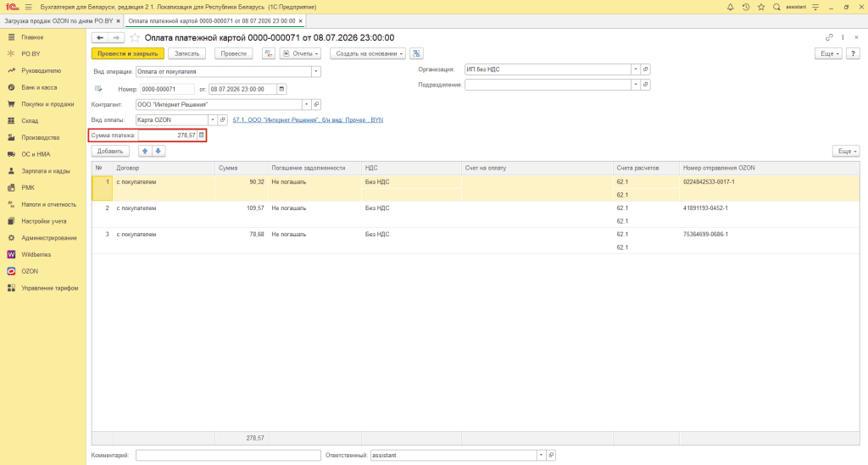Open the Ответственный record with its open button
Image resolution: width=868 pixels, height=465 pixels.
(551, 455)
